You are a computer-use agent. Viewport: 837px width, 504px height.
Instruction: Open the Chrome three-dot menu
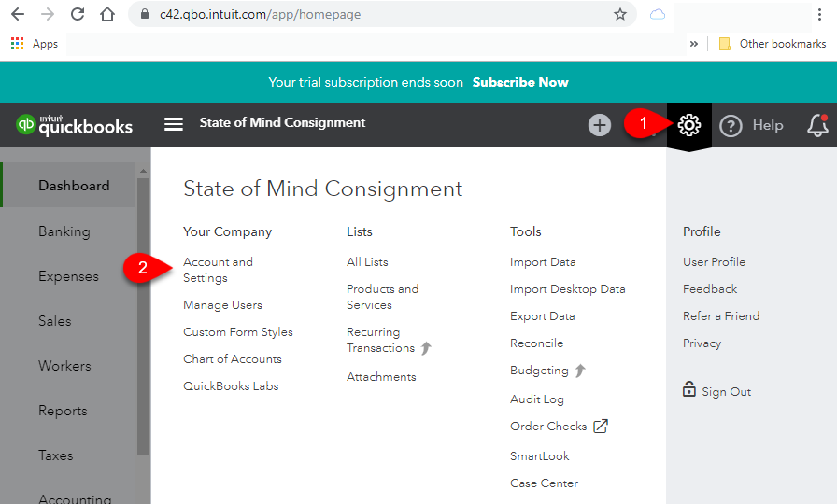point(819,14)
